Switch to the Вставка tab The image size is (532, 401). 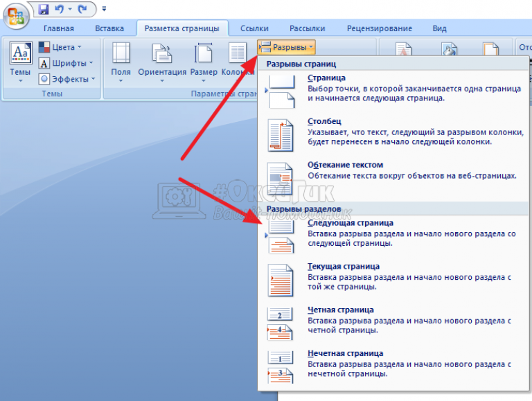[x=109, y=28]
